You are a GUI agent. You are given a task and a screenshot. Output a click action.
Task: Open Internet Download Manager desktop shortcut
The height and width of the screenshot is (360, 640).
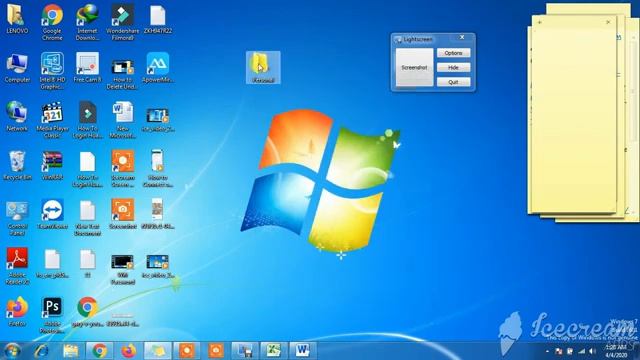tap(87, 22)
